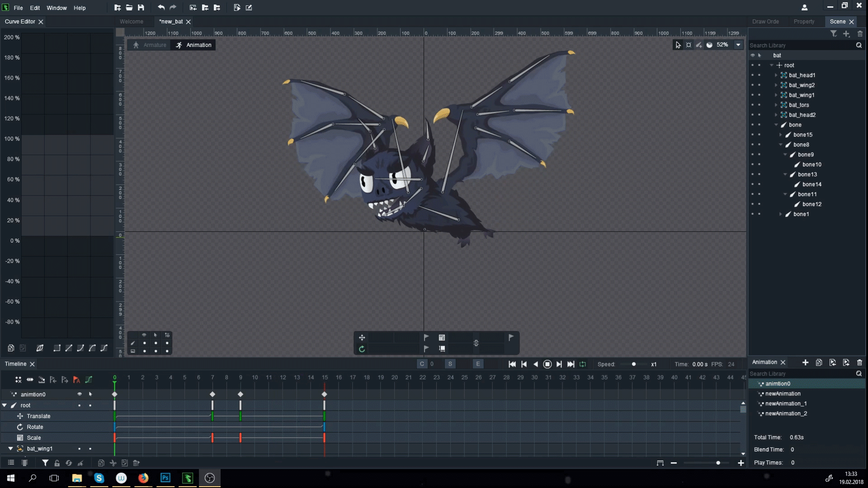Expand bone item in Scene hierarchy
Image resolution: width=868 pixels, height=488 pixels.
coord(775,125)
